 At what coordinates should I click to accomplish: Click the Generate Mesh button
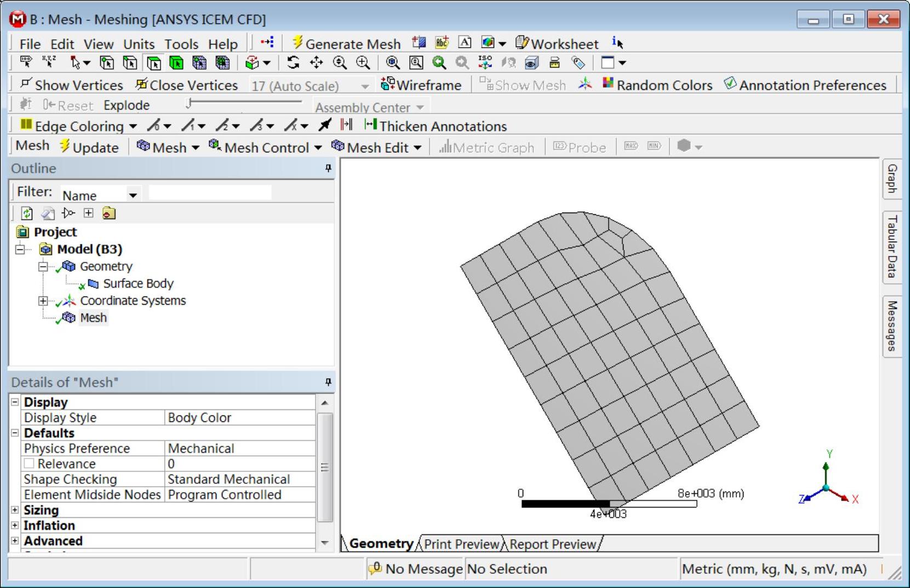[x=346, y=44]
